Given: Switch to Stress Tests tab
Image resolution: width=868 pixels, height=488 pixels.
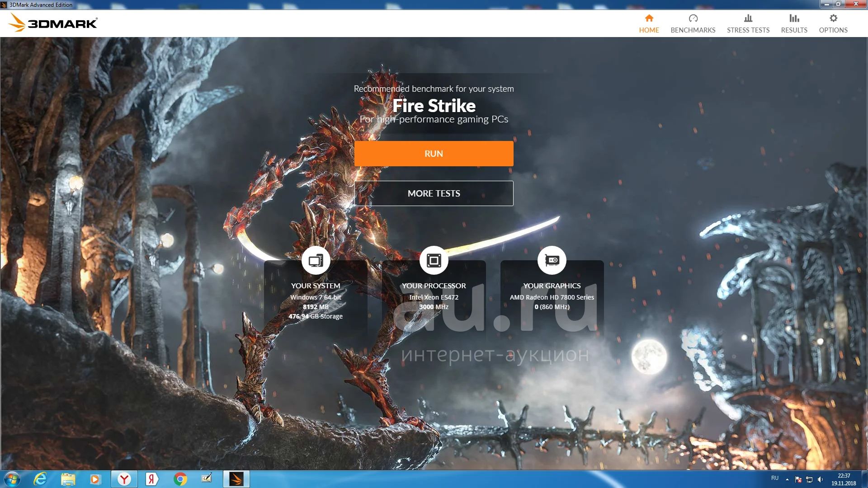Looking at the screenshot, I should 748,23.
